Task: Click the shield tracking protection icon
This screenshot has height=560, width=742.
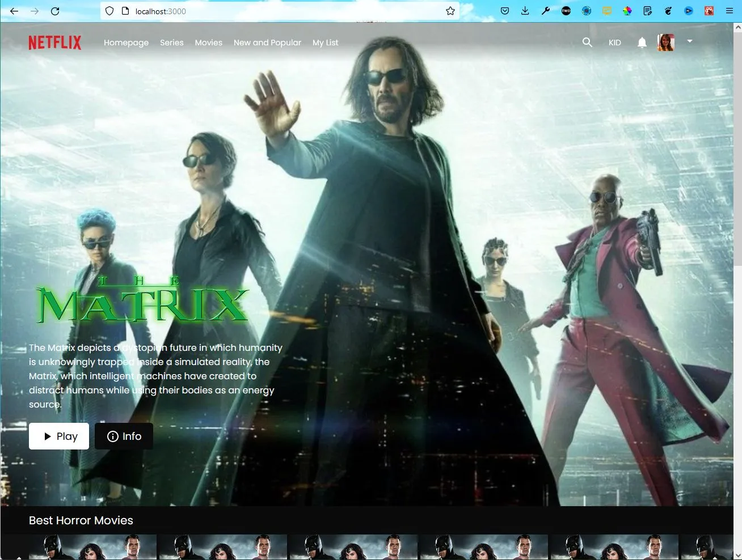Action: pyautogui.click(x=109, y=11)
